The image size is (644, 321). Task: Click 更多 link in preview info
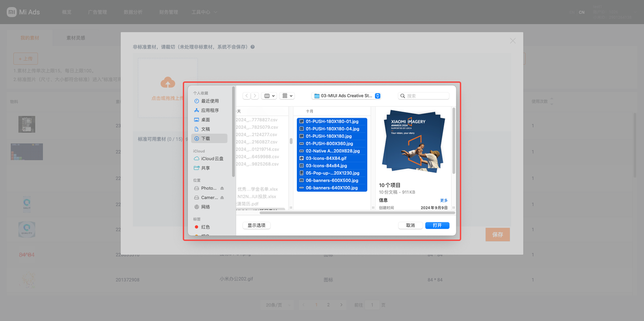(444, 200)
